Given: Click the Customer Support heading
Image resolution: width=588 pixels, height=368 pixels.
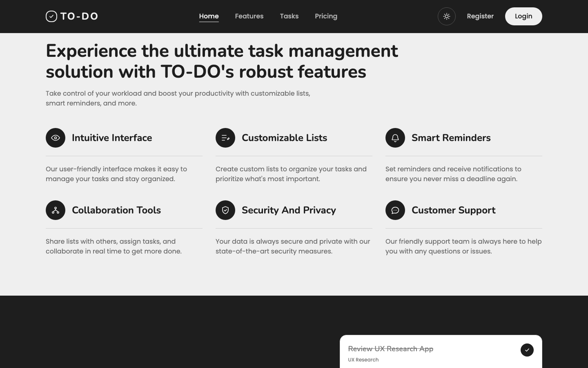Looking at the screenshot, I should point(454,210).
